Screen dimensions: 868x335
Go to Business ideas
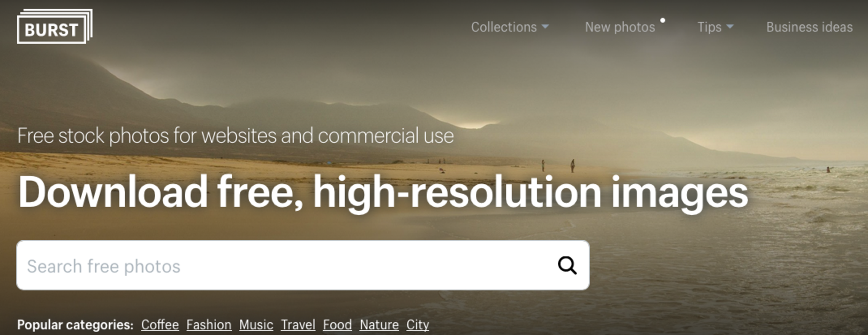pyautogui.click(x=809, y=27)
